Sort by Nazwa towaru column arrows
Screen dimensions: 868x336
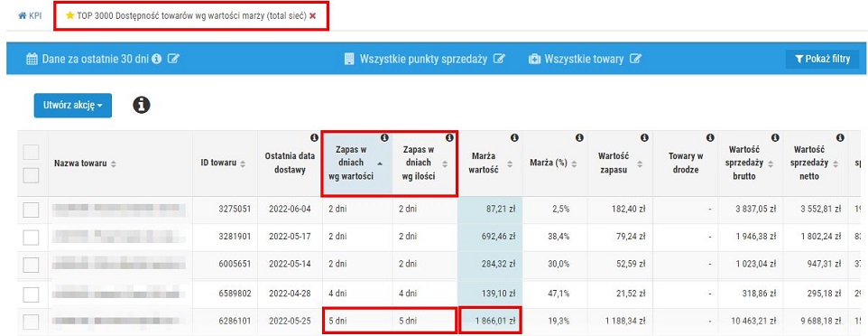[x=114, y=163]
